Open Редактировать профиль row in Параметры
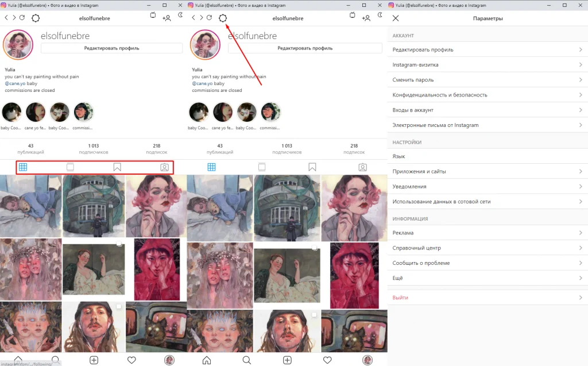The image size is (588, 366). (488, 49)
